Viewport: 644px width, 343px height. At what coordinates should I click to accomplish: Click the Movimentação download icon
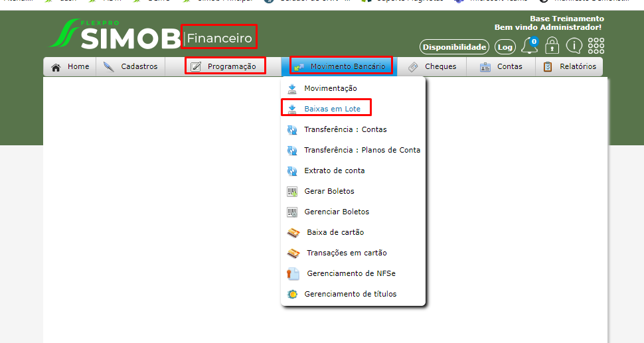pyautogui.click(x=292, y=89)
